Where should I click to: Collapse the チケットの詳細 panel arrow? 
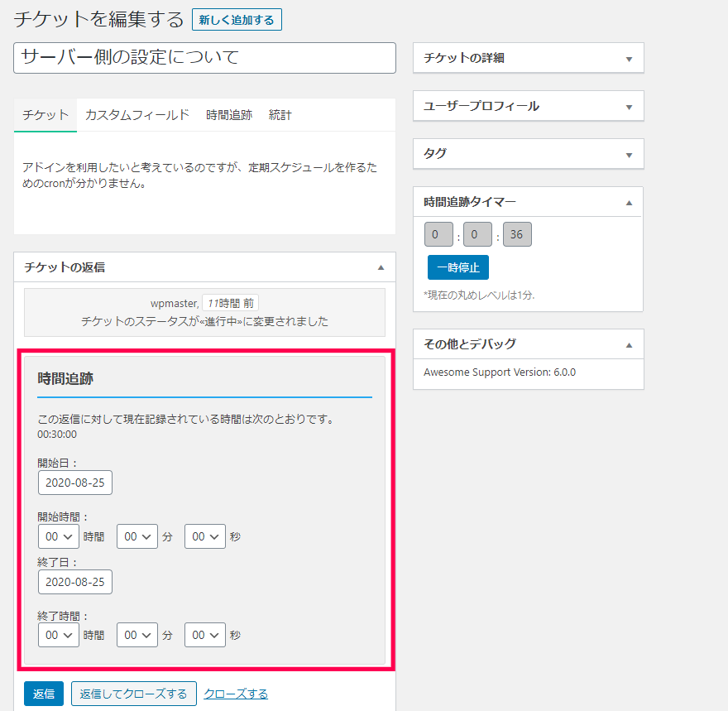628,58
